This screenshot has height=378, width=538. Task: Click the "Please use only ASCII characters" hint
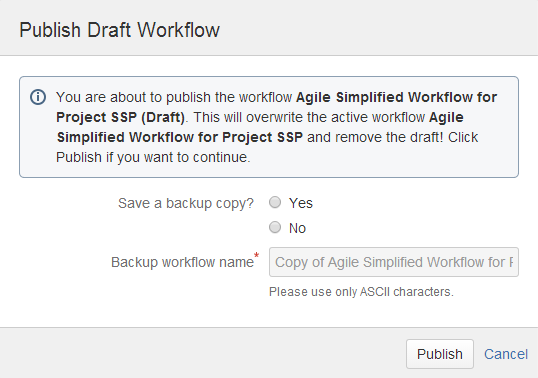tap(361, 292)
